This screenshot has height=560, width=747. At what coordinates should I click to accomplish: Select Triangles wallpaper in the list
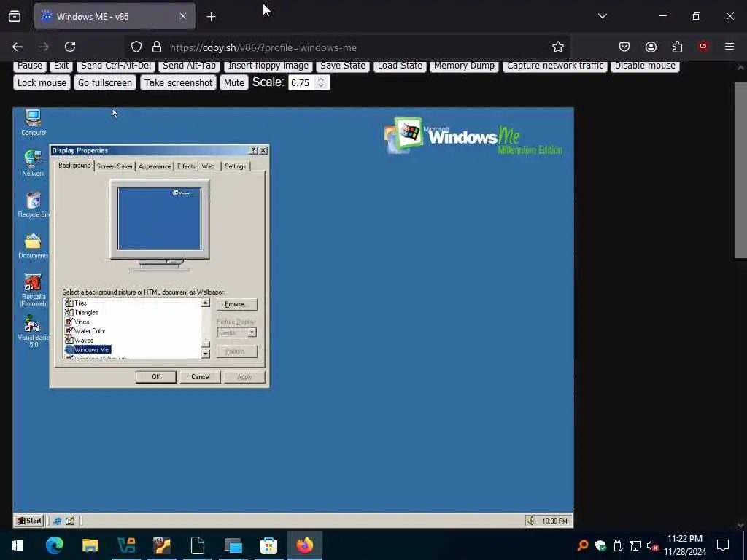click(86, 312)
